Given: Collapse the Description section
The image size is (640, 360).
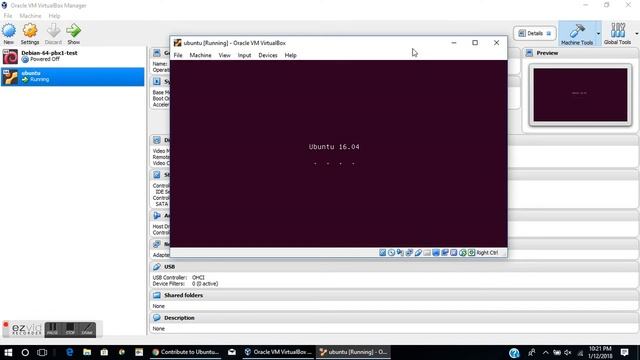Looking at the screenshot, I should pos(394,318).
